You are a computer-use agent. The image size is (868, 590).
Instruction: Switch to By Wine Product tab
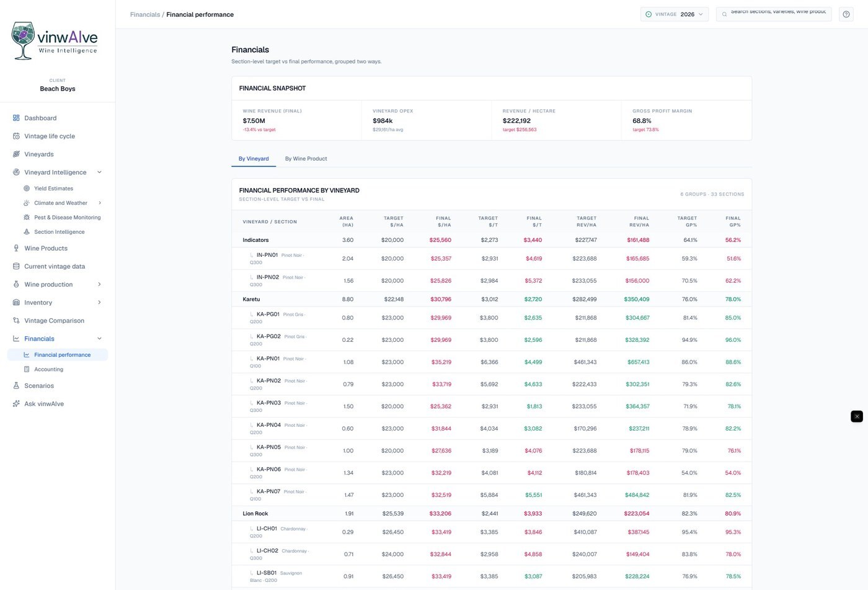[x=306, y=159]
